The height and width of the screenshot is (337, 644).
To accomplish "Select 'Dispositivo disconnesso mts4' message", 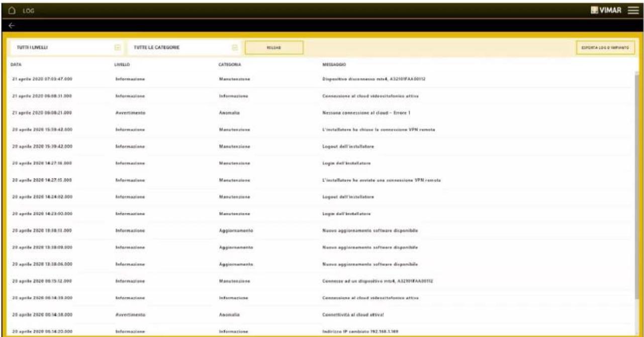I will (374, 79).
